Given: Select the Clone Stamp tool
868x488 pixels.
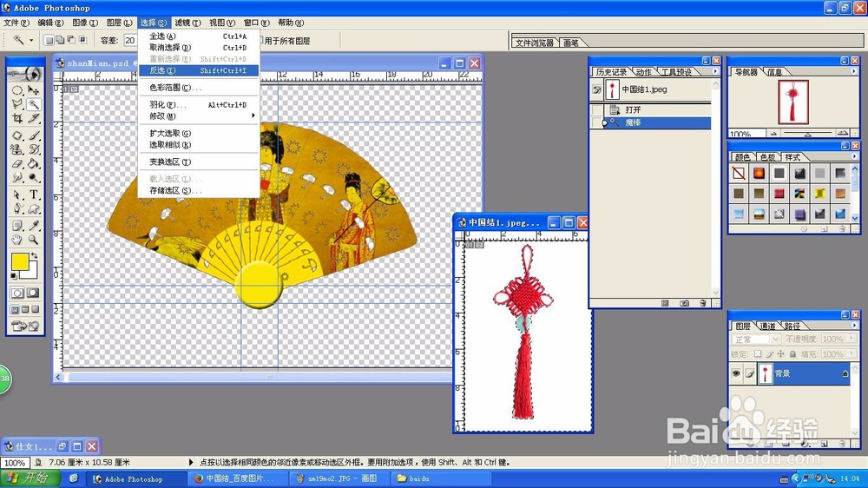Looking at the screenshot, I should [17, 149].
